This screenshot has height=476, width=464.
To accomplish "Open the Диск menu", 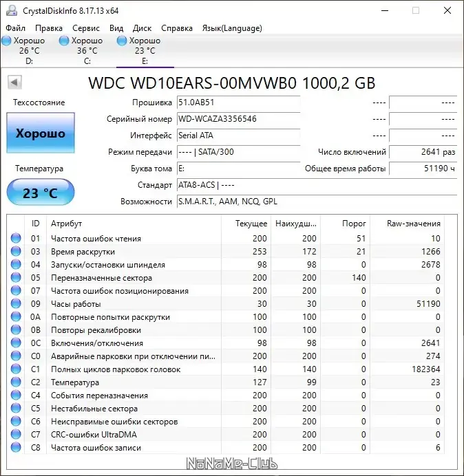I will [x=142, y=28].
